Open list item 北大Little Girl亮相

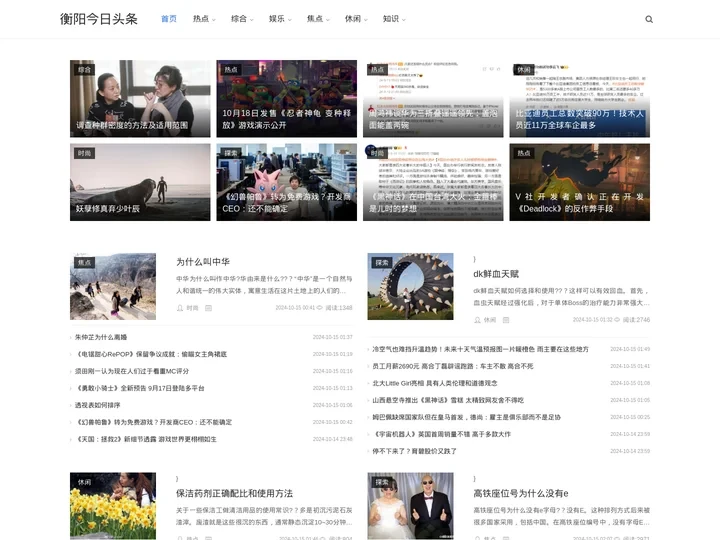(435, 383)
